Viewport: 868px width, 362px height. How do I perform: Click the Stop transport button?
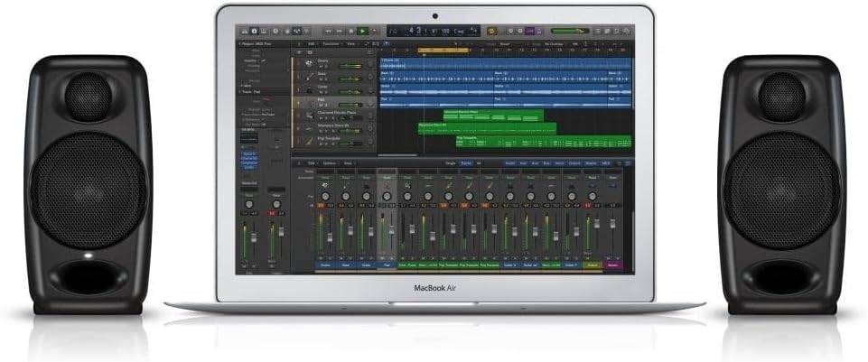351,32
